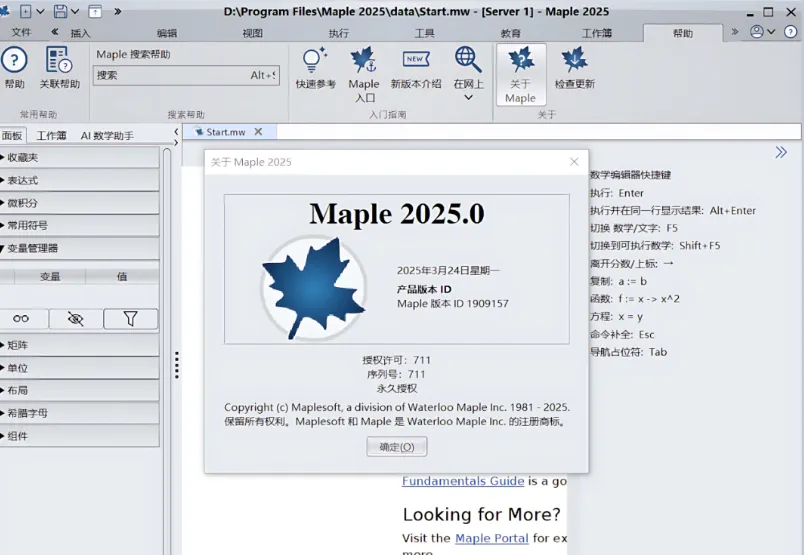Click Check for Updates (检查更新)

(x=574, y=68)
